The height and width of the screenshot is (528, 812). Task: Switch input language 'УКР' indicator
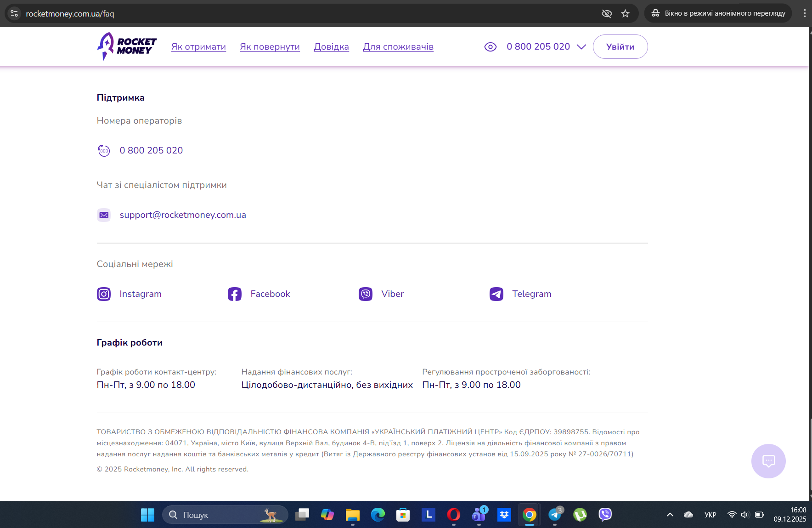click(x=710, y=515)
